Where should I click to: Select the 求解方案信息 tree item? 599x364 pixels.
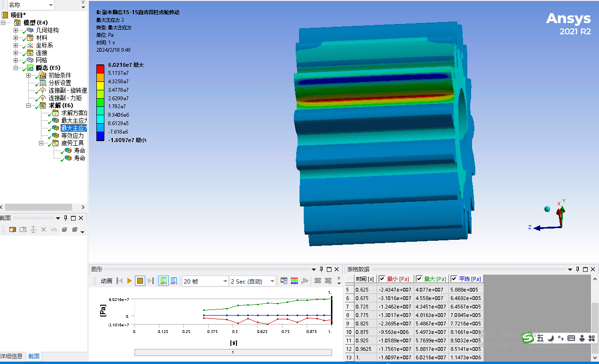click(74, 113)
